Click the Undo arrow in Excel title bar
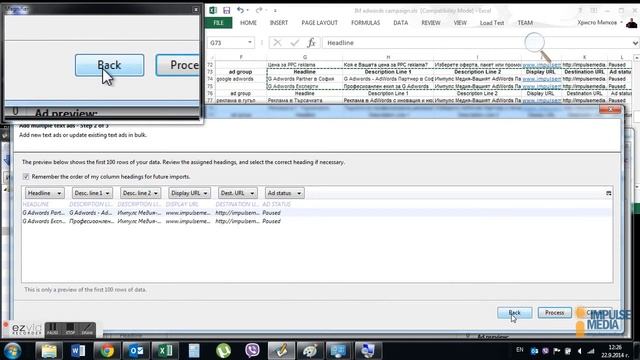The image size is (640, 360). pyautogui.click(x=240, y=10)
